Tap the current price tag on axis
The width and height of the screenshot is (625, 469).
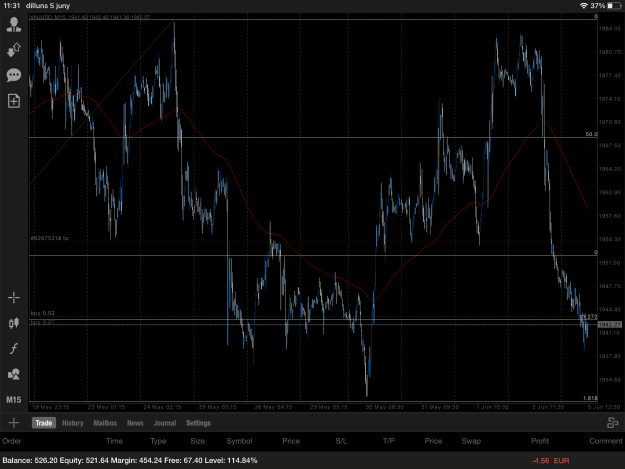tap(609, 324)
